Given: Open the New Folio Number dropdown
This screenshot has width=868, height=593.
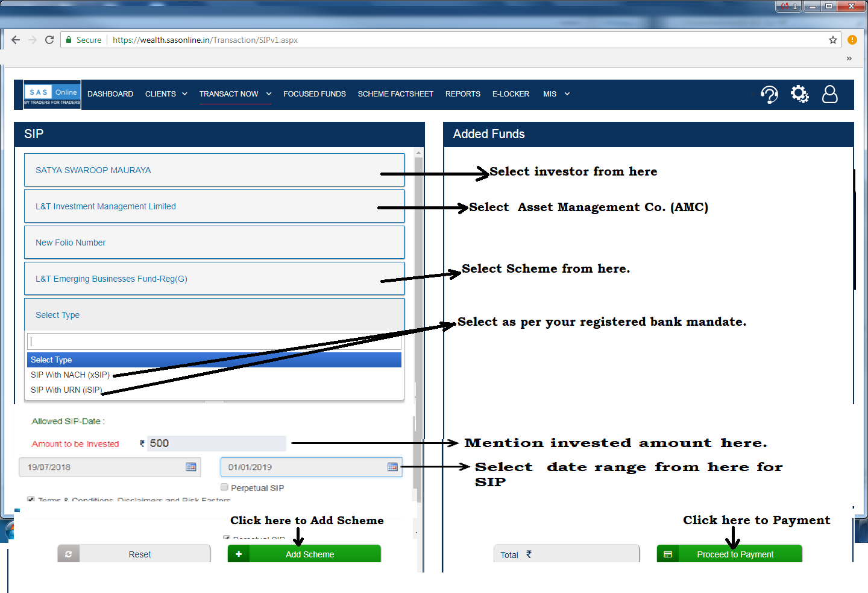Looking at the screenshot, I should tap(214, 243).
